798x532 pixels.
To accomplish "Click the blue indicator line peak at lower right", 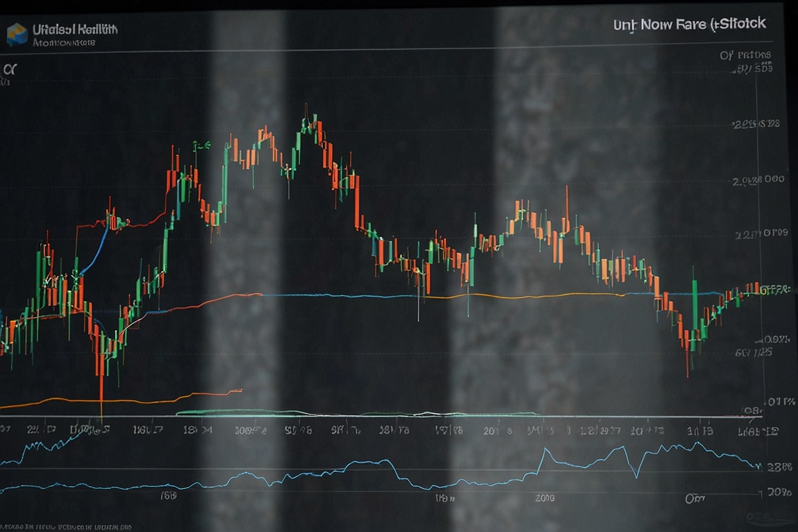I will [x=698, y=444].
